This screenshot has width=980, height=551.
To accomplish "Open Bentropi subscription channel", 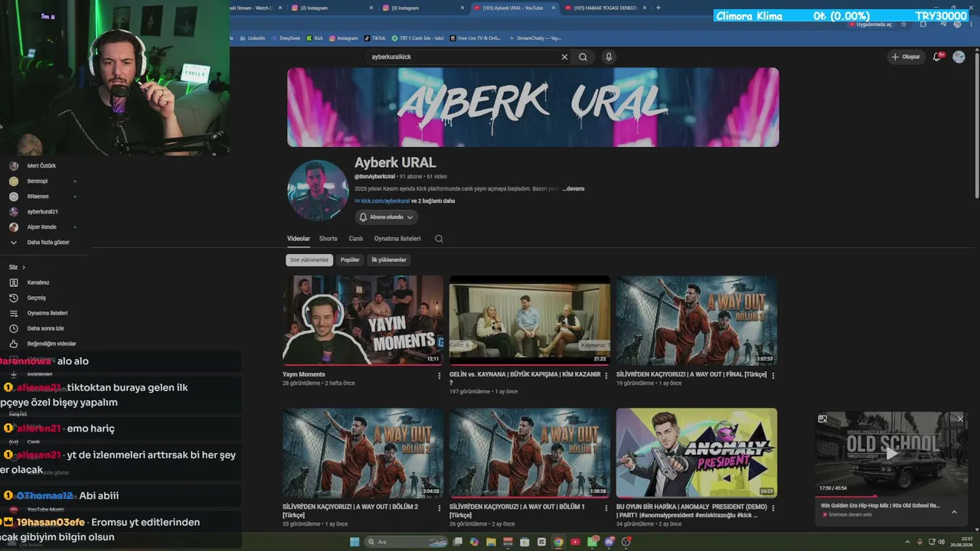I will coord(38,181).
